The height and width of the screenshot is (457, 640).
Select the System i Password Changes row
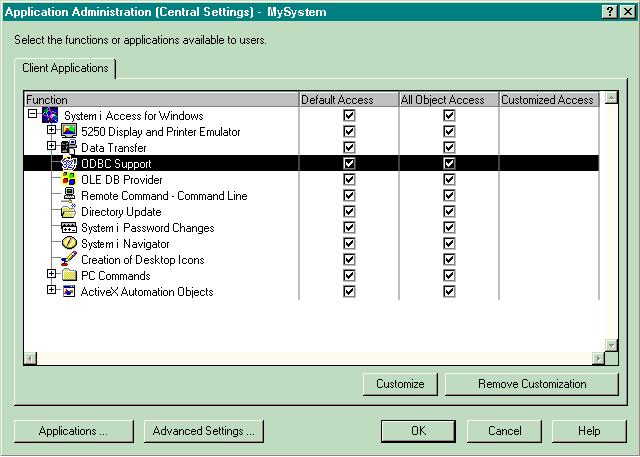tap(311, 227)
